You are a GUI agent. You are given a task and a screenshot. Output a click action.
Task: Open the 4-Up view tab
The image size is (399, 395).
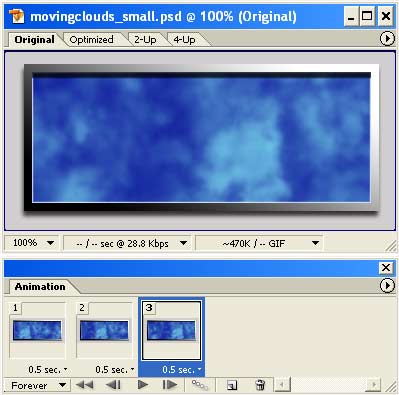(x=184, y=40)
